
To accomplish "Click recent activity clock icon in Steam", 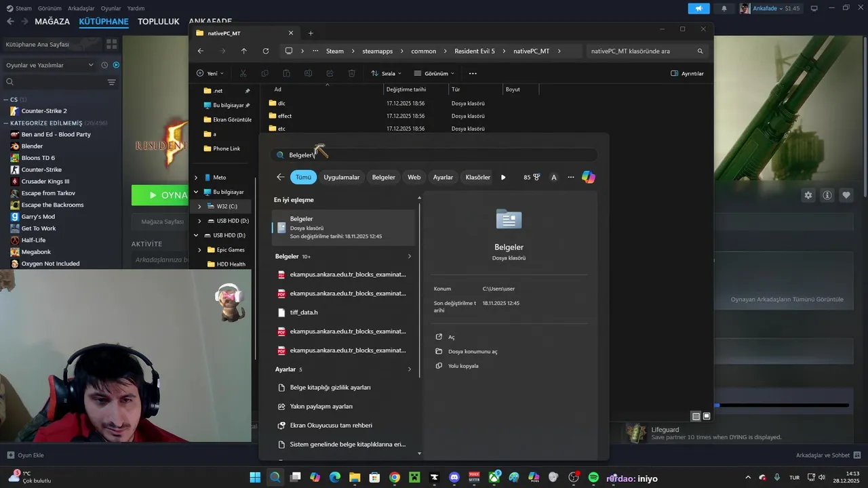I will (104, 65).
